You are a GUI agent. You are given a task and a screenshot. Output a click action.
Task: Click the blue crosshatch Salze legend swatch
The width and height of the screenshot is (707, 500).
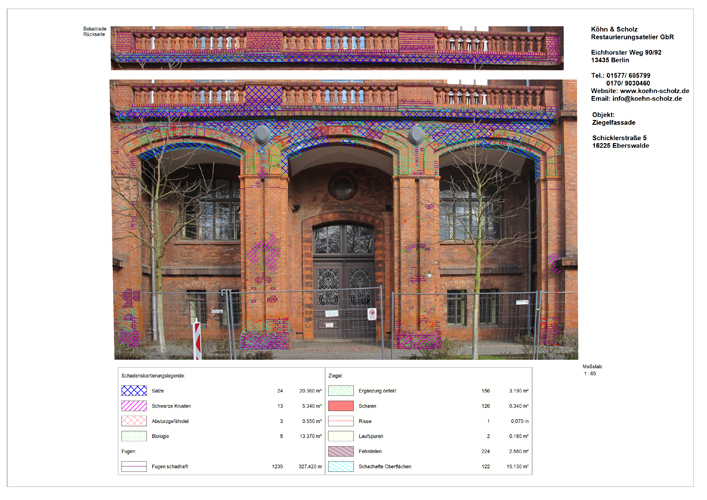[x=133, y=391]
